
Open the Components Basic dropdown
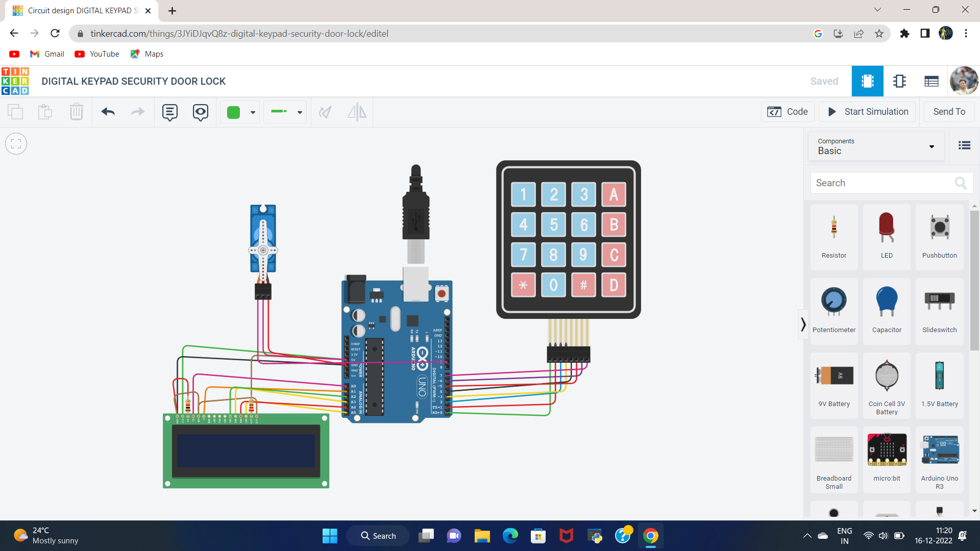pos(876,146)
